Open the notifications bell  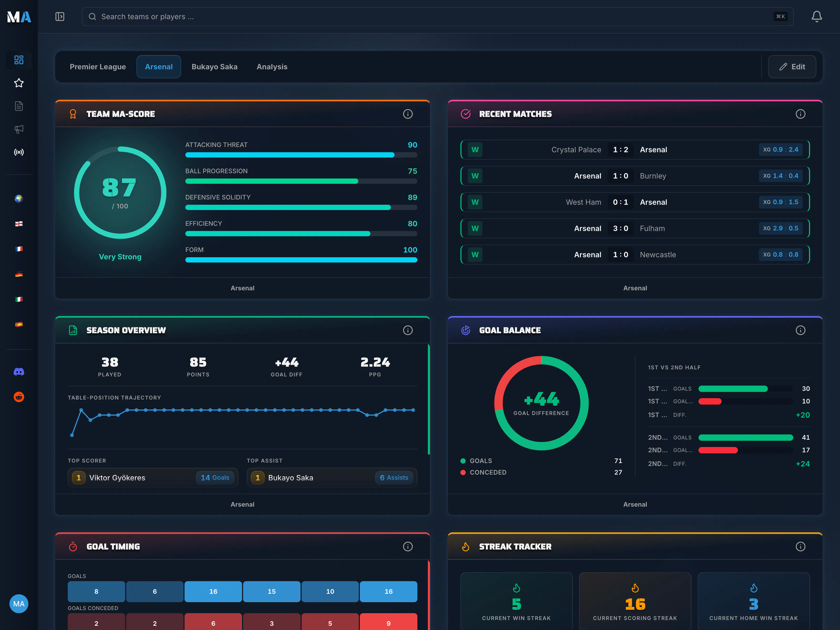click(816, 17)
